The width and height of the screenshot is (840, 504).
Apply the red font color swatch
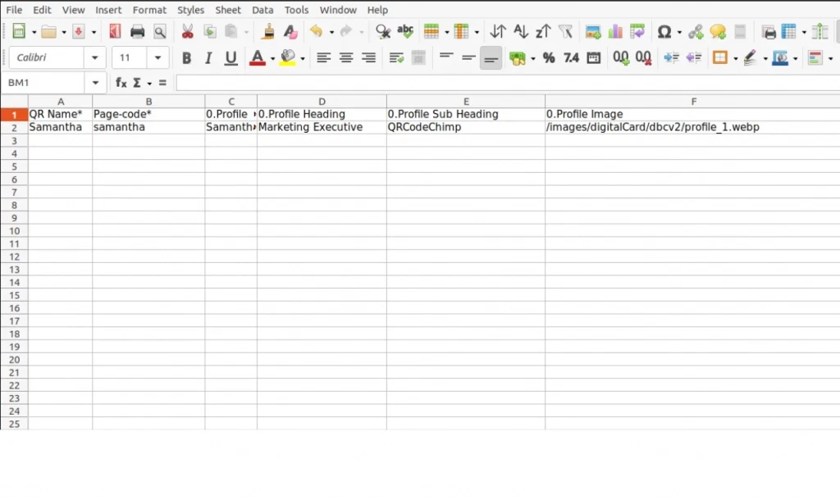tap(258, 58)
